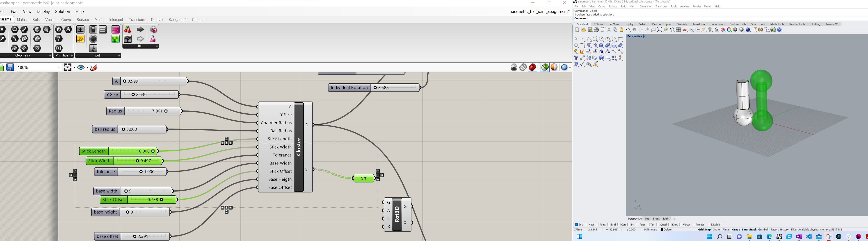868x241 pixels.
Task: Switch to the Kangaroo2 tab in Grasshopper
Action: (178, 20)
